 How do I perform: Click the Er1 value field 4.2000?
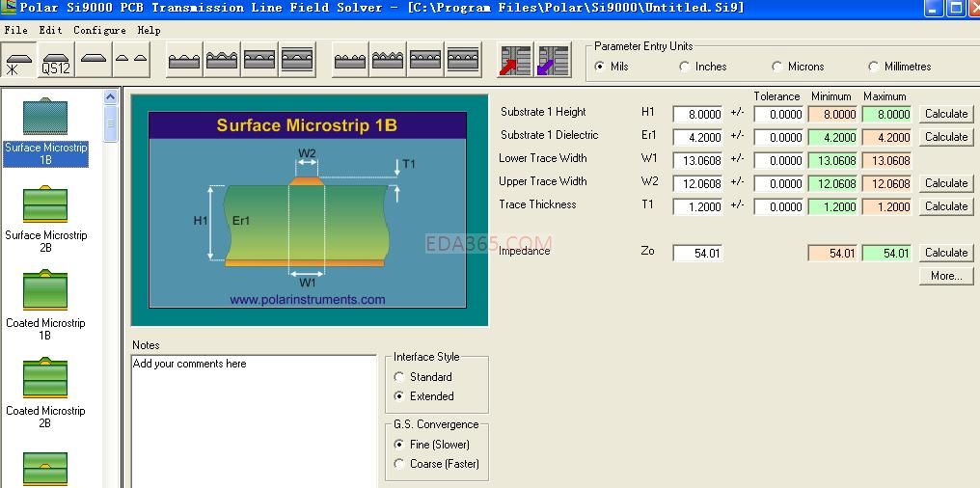click(x=697, y=138)
